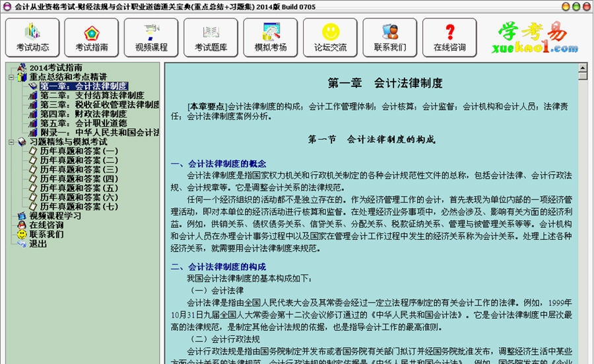Screen dimensions: 594x364
Task: Open 历年真题和答案（一）
Action: coord(79,151)
